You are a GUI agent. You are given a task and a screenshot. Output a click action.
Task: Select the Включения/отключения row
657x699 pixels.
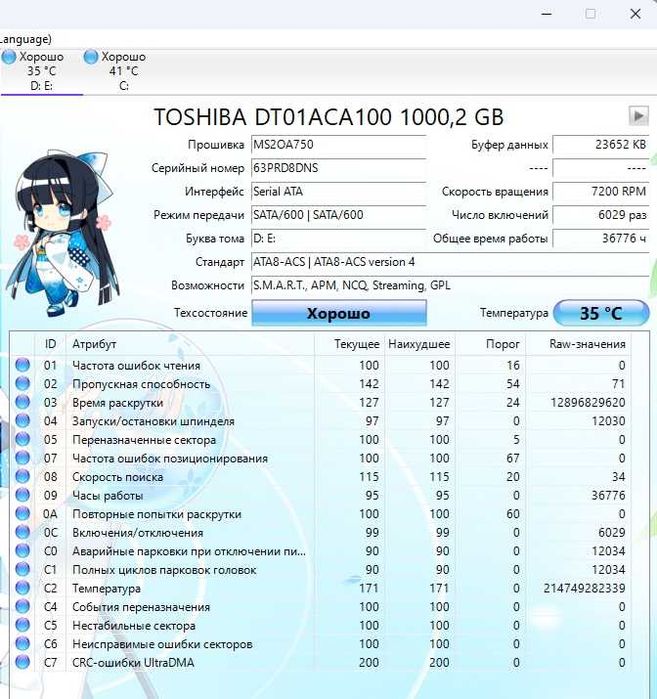[320, 532]
